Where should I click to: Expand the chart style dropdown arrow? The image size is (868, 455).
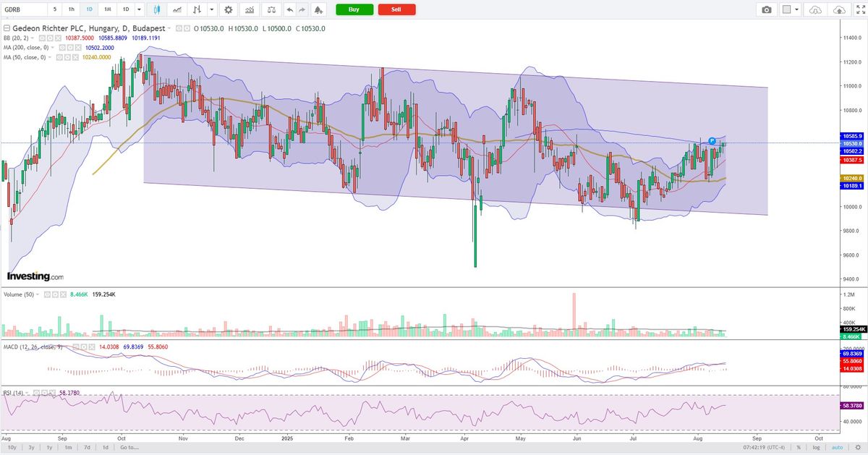(x=211, y=9)
